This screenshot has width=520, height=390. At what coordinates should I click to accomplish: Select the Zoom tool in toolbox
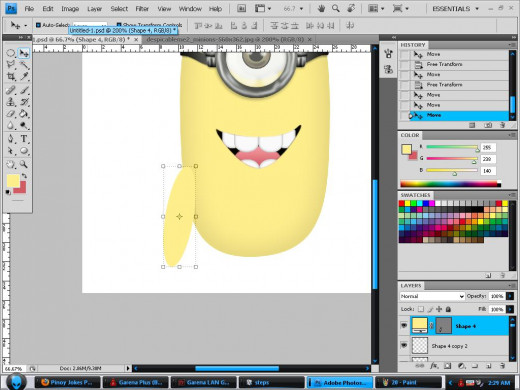pyautogui.click(x=24, y=164)
